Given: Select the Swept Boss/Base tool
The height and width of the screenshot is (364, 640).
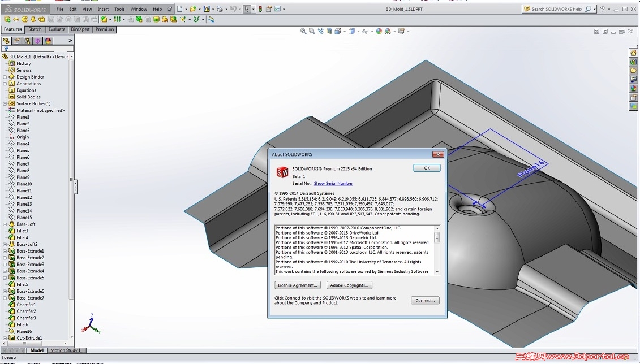Looking at the screenshot, I should click(x=24, y=19).
